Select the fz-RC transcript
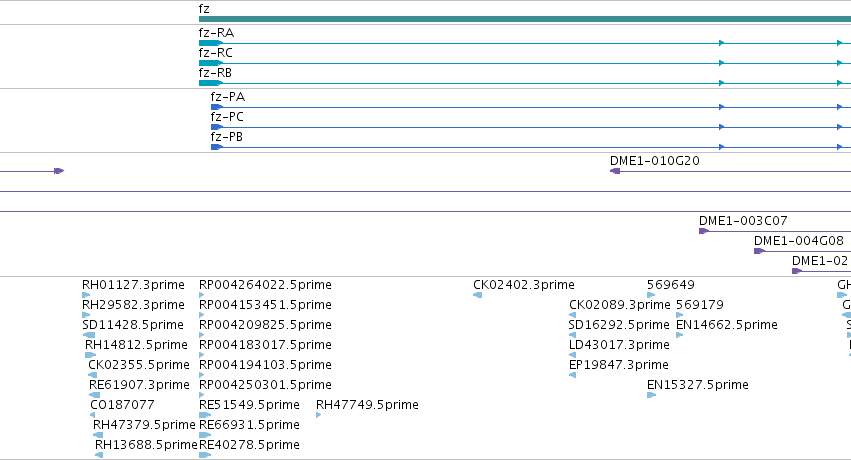The width and height of the screenshot is (851, 460). click(x=525, y=63)
